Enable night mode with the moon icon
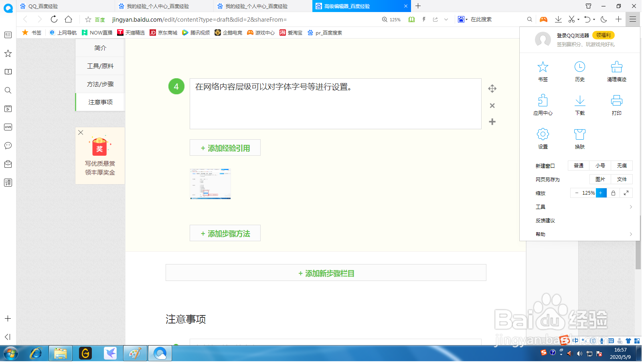The image size is (644, 362). click(604, 19)
